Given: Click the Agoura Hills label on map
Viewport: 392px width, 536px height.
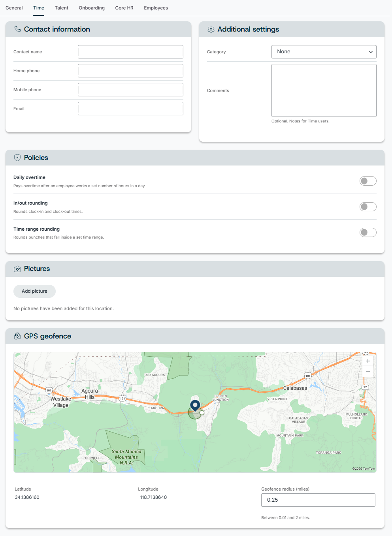Looking at the screenshot, I should 90,394.
